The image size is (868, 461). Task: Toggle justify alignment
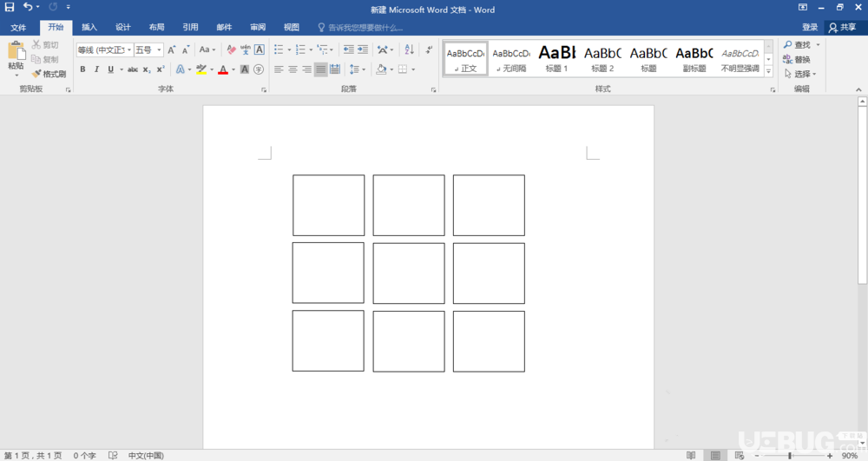pos(320,69)
